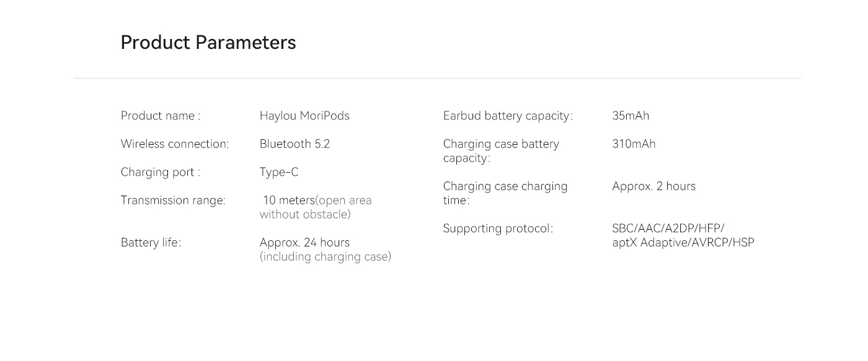This screenshot has height=361, width=868.
Task: Click the Type-C value text
Action: (x=279, y=172)
